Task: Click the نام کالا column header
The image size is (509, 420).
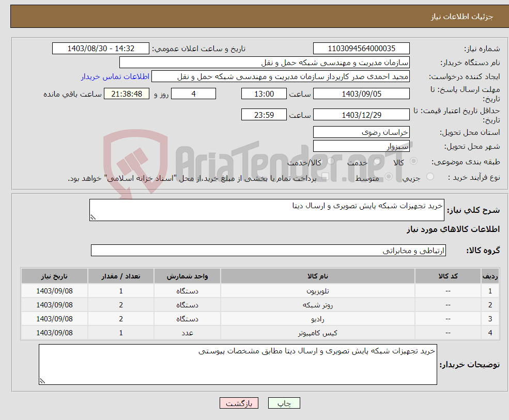Action: [x=317, y=276]
